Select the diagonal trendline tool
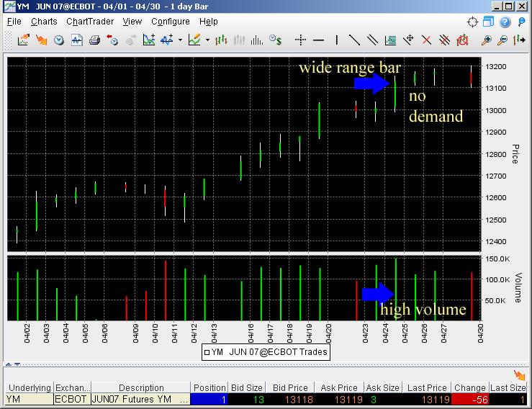Screen dimensions: 532x409 point(354,40)
